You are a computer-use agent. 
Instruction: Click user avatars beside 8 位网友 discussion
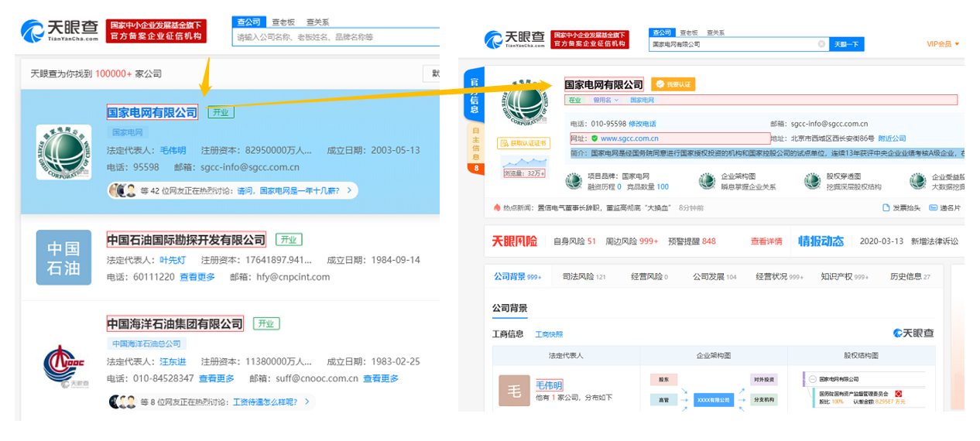[x=122, y=402]
